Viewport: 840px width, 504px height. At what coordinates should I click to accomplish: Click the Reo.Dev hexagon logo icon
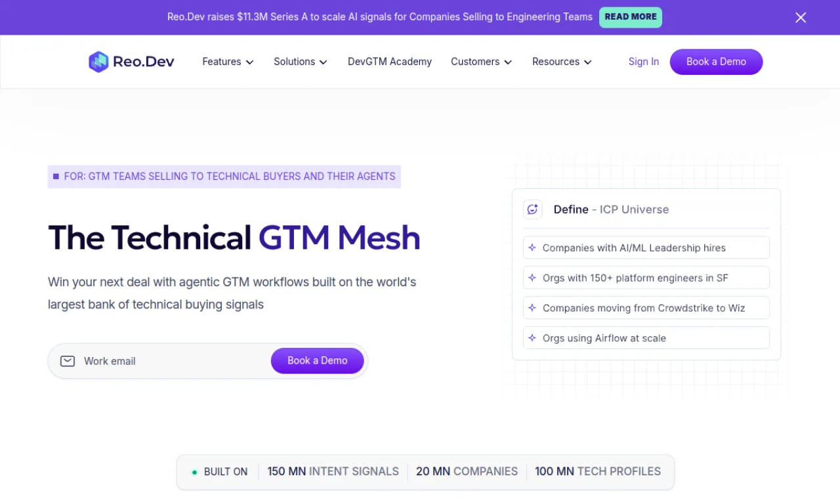tap(98, 62)
